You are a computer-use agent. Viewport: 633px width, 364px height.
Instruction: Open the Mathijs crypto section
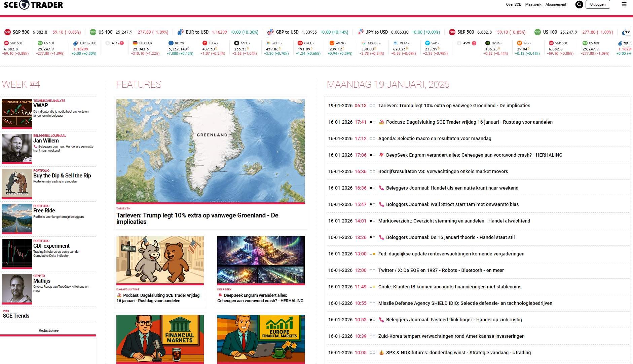[42, 281]
